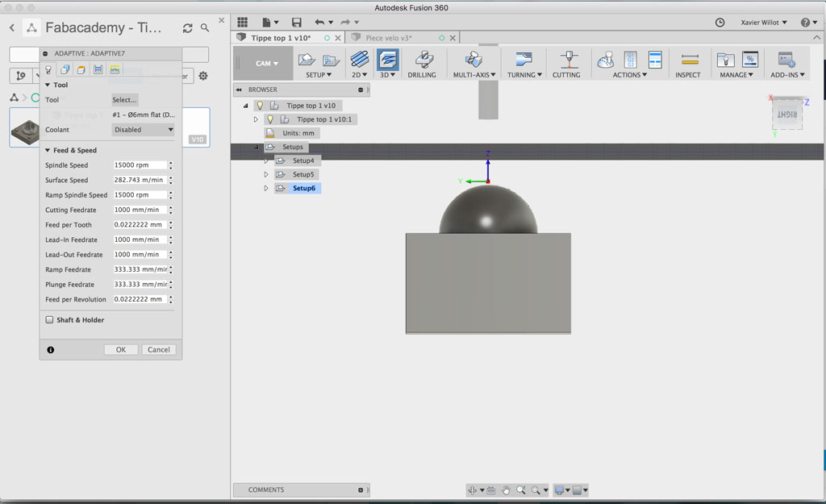
Task: Open the File menu icon
Action: [266, 22]
